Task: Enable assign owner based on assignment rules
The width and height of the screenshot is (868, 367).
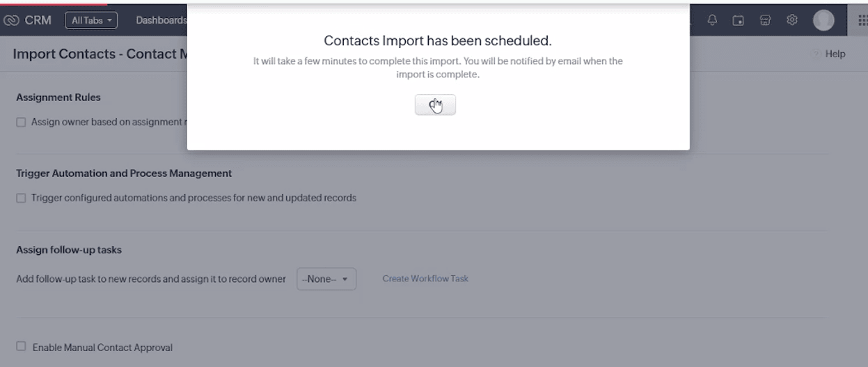Action: coord(21,122)
